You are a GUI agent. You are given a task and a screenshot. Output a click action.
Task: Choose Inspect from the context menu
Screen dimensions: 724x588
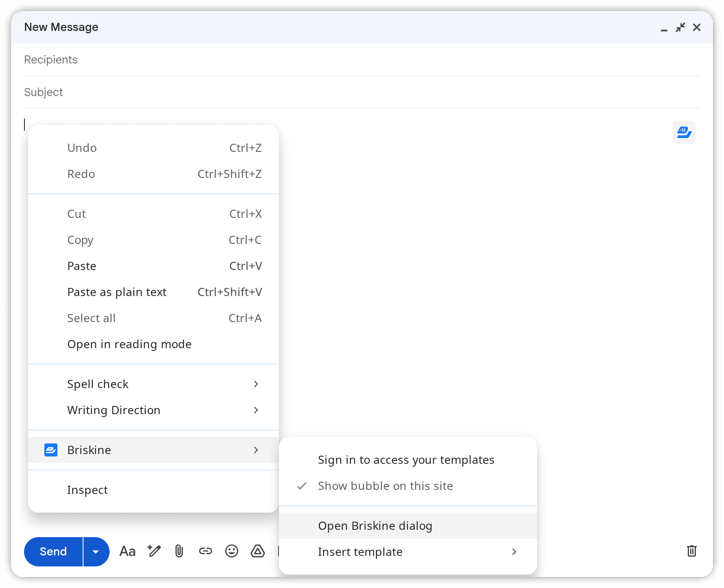coord(87,490)
